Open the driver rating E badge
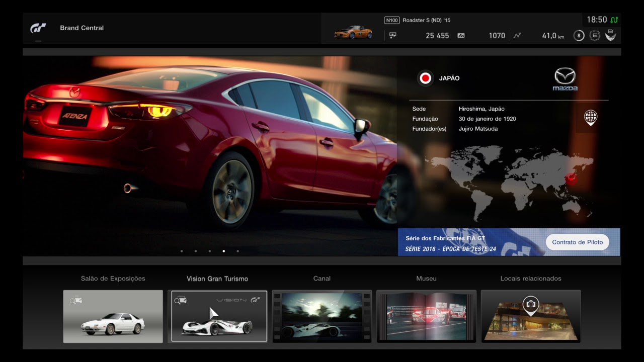Image resolution: width=644 pixels, height=362 pixels. 595,36
